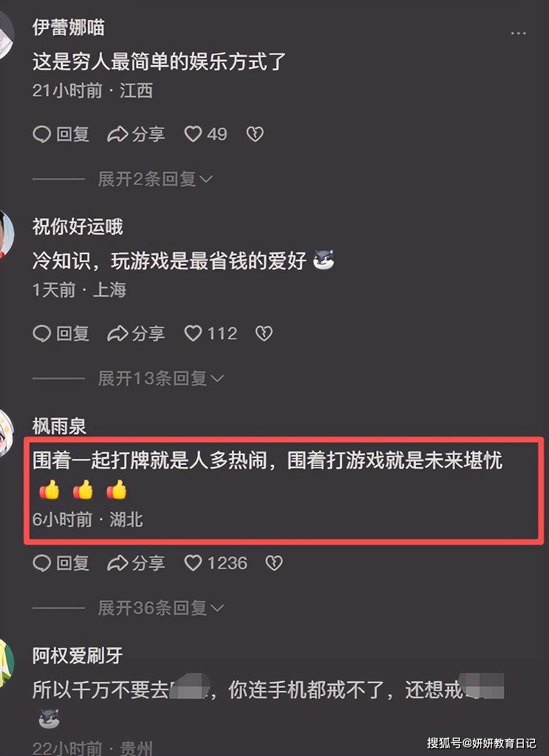Reply to 枫雨泉's comment
Viewport: 549px width, 756px height.
click(x=61, y=563)
